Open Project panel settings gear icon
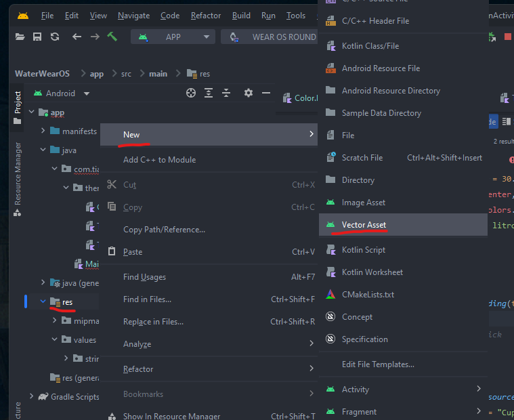The width and height of the screenshot is (514, 420). (248, 93)
